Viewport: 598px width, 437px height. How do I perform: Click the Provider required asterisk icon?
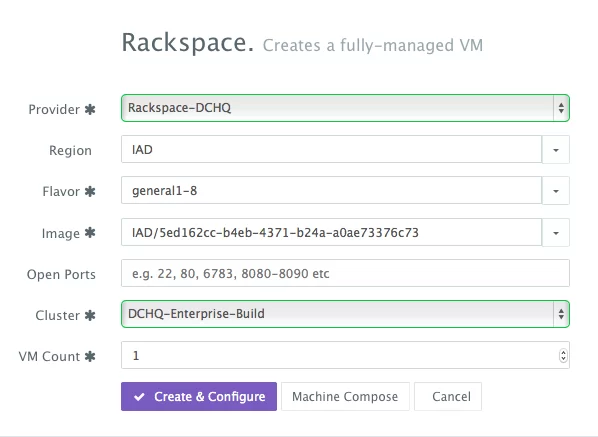click(90, 110)
